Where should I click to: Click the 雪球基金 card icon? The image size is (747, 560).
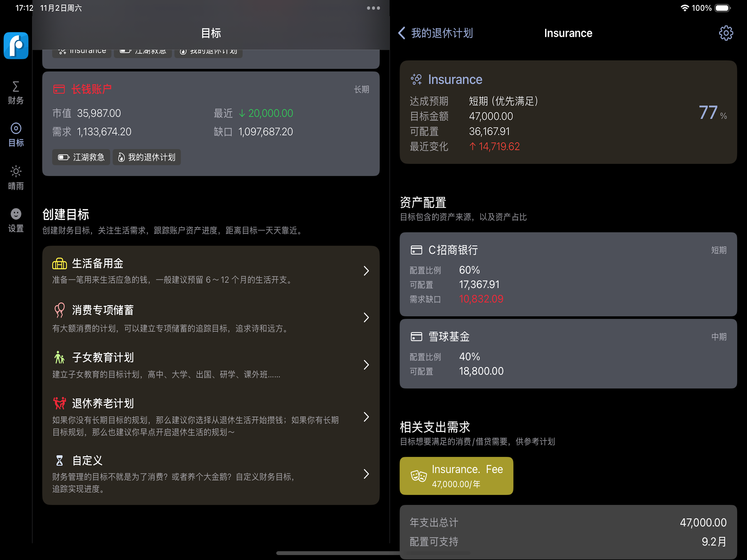(x=416, y=336)
